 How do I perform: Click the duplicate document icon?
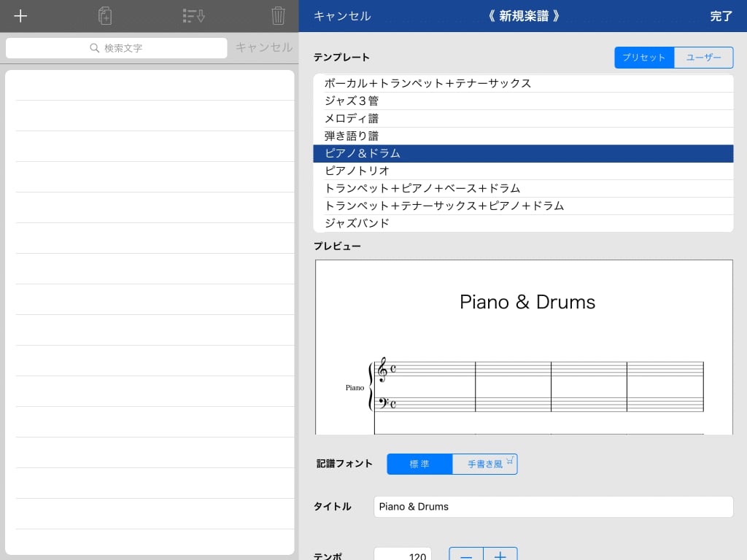click(x=105, y=16)
